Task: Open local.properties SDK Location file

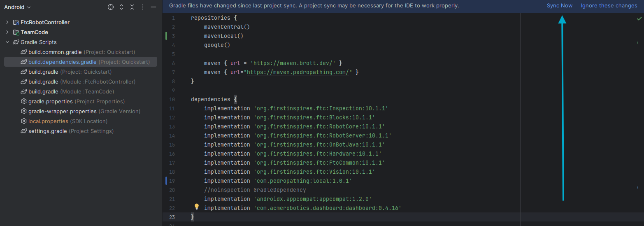Action: coord(48,121)
